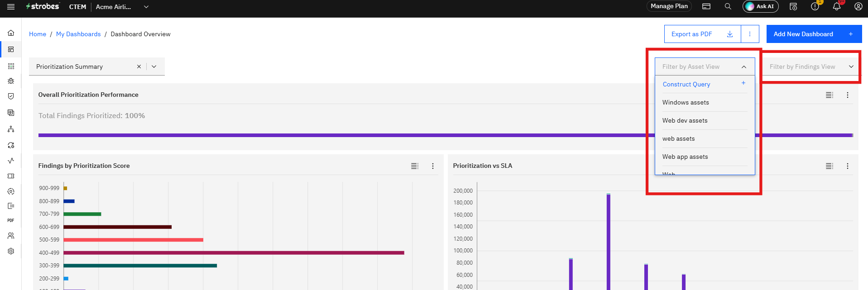Screen dimensions: 868x290
Task: Open kebab menu for Findings by Prioritization Score
Action: pos(433,166)
